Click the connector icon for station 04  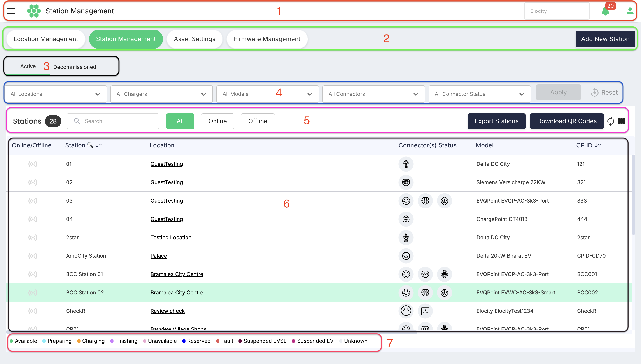click(406, 219)
